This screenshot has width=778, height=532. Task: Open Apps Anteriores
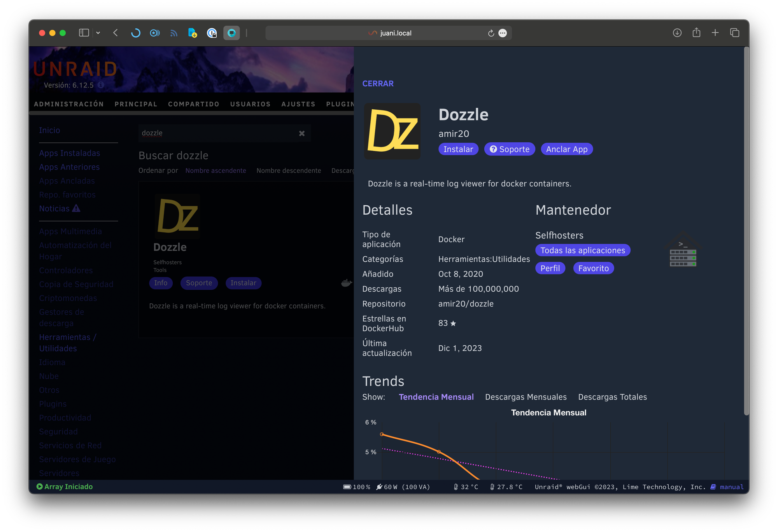click(x=69, y=167)
